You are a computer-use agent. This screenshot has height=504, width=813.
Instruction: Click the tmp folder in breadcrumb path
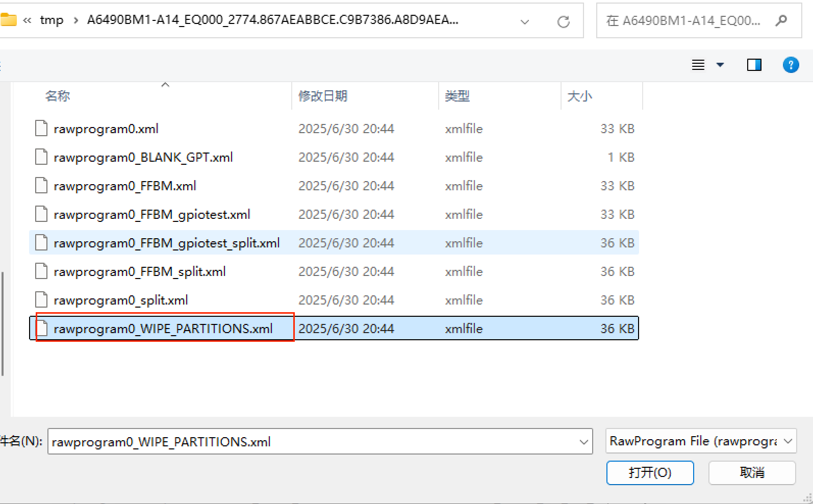click(x=52, y=20)
